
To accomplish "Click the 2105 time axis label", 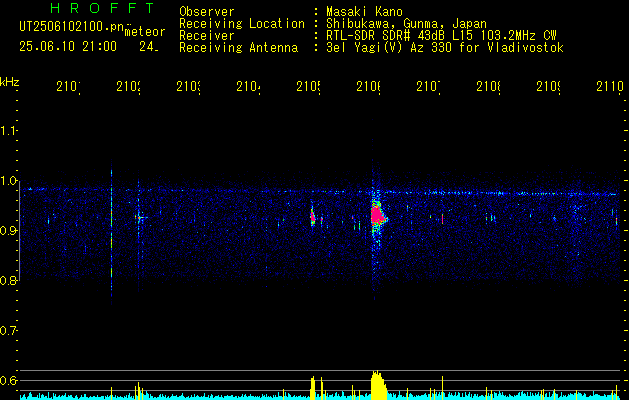I will point(308,87).
